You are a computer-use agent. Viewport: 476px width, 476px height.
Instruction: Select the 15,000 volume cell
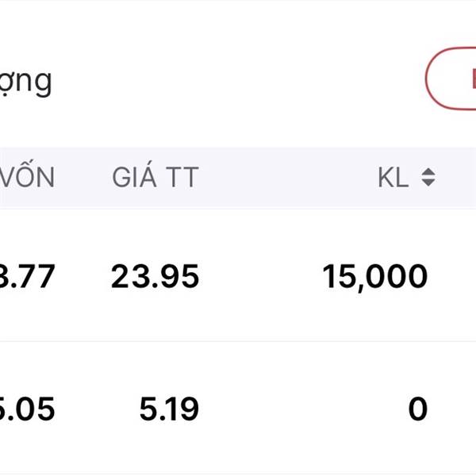pos(374,276)
